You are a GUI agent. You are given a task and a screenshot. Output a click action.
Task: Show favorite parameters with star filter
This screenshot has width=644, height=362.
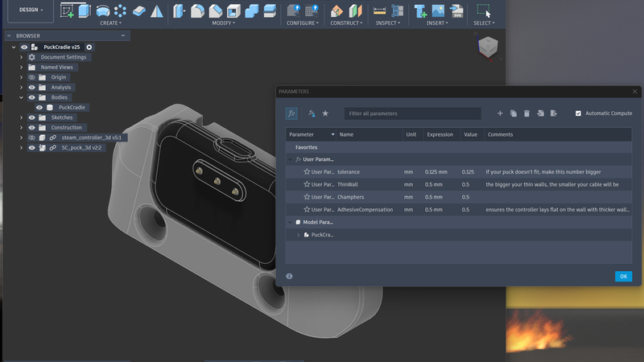point(325,113)
